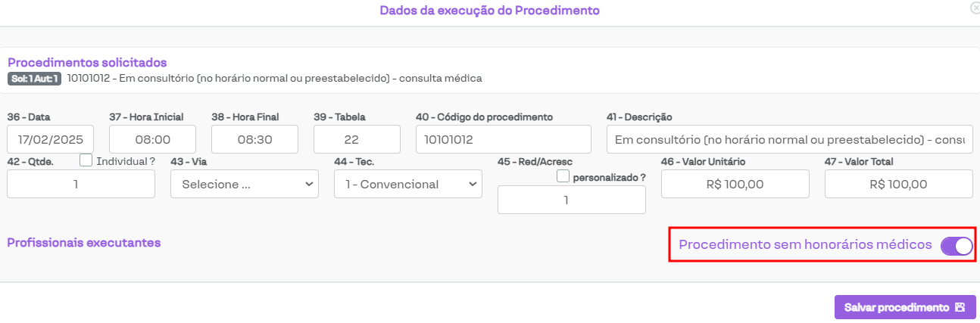
Task: Expand the Tec. Convencional dropdown
Action: pos(408,184)
